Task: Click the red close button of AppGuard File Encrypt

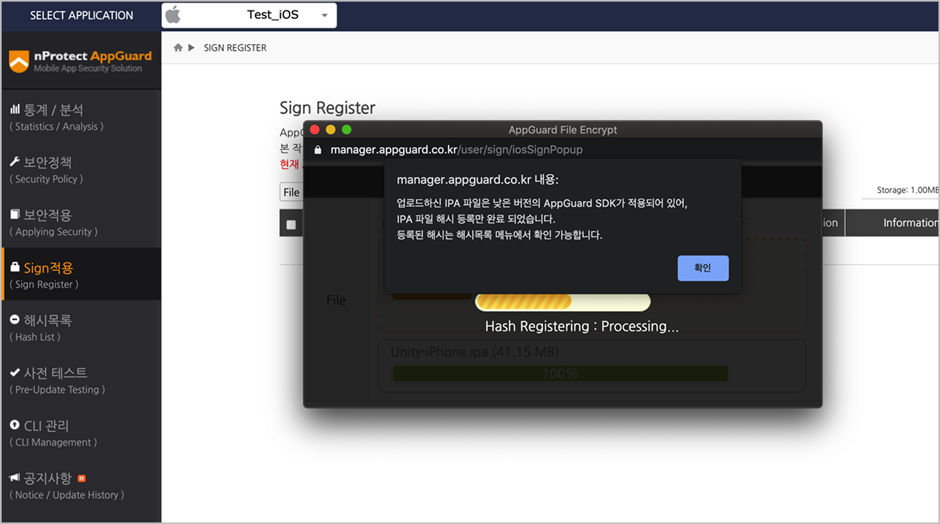Action: [314, 130]
